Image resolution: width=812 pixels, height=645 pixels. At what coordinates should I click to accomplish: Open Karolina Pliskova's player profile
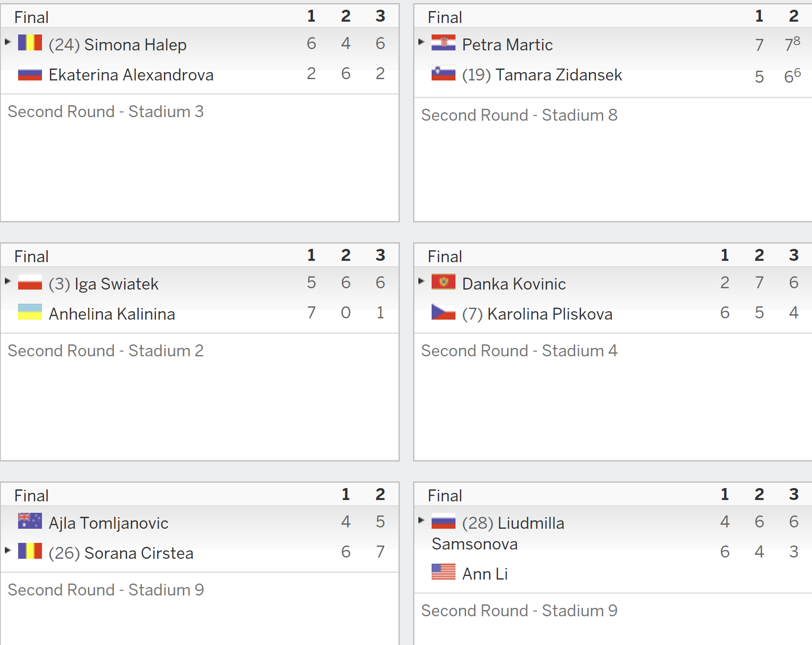(550, 314)
